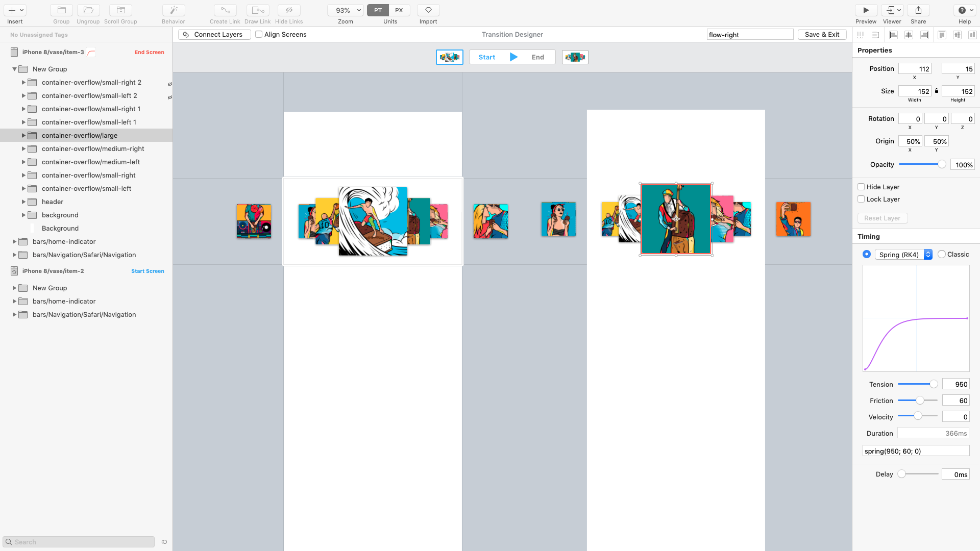Click the Scroll Group icon
Image resolution: width=980 pixels, height=551 pixels.
(x=120, y=10)
